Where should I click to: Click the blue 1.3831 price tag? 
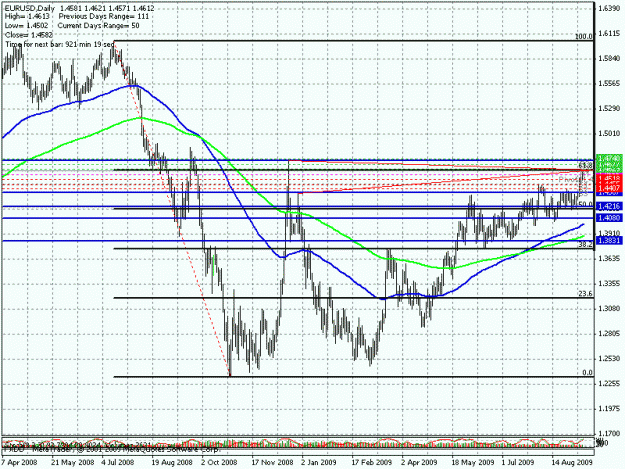pyautogui.click(x=609, y=241)
